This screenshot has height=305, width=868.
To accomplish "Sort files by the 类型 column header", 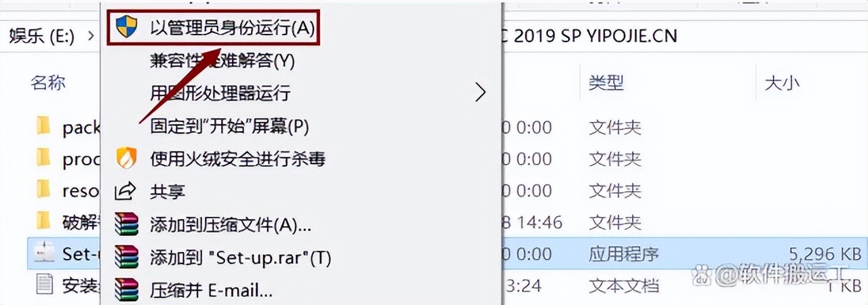I will (x=606, y=83).
